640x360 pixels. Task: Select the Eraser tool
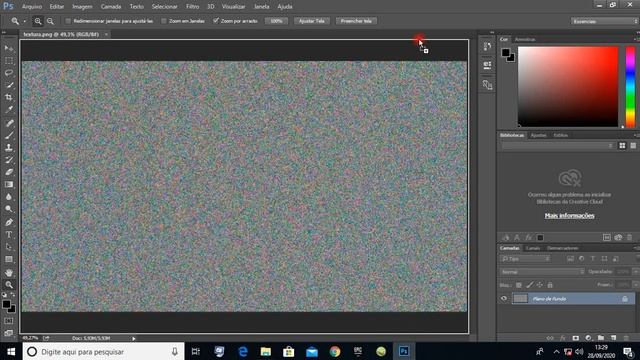point(9,172)
